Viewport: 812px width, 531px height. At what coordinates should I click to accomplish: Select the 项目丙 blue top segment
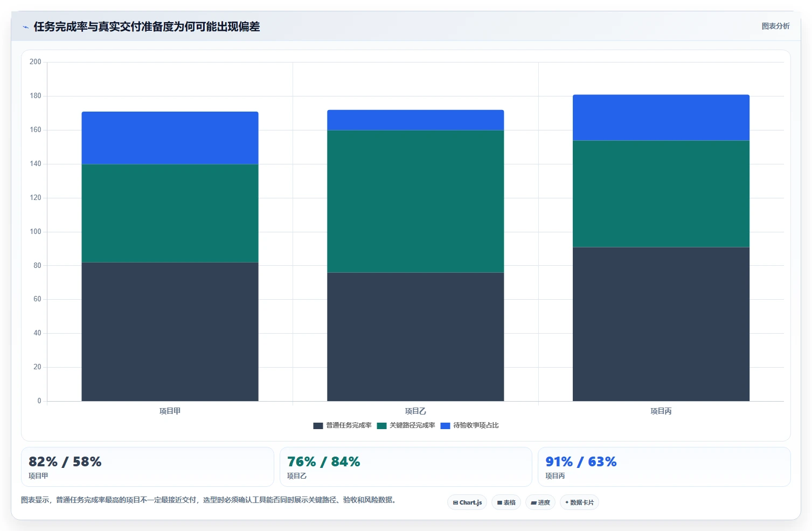coord(661,118)
